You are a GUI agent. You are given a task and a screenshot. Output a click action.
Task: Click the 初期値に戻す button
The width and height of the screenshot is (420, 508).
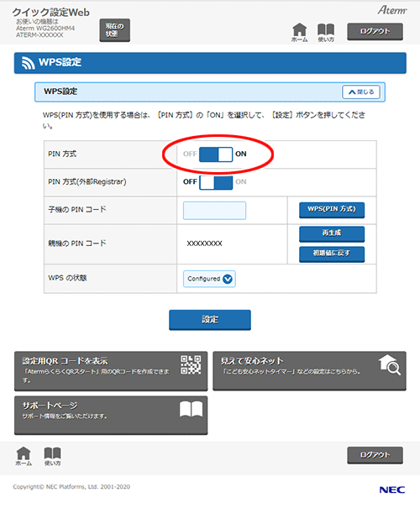click(x=332, y=254)
